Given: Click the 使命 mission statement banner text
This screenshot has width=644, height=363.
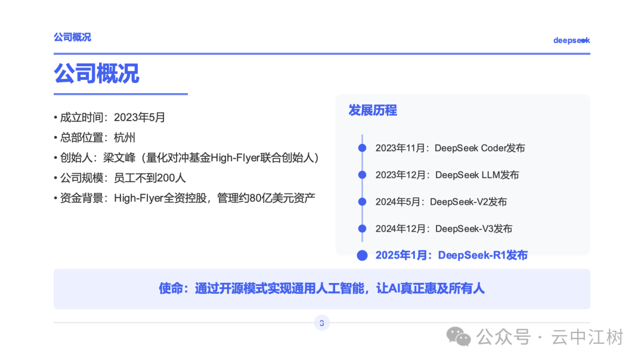Looking at the screenshot, I should (321, 288).
